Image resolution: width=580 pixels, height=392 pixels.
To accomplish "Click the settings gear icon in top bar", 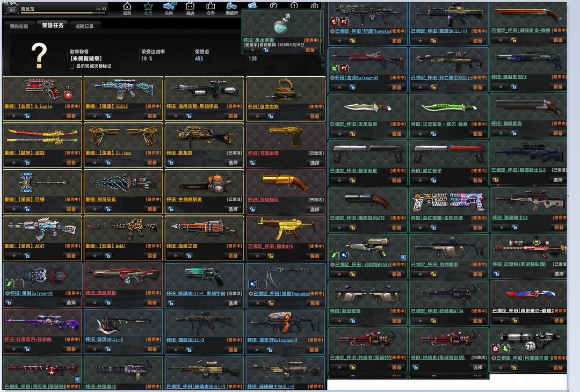I will point(314,5).
